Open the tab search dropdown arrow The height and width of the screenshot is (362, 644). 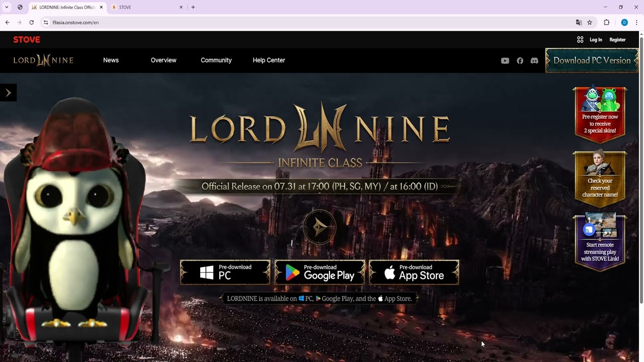[7, 7]
